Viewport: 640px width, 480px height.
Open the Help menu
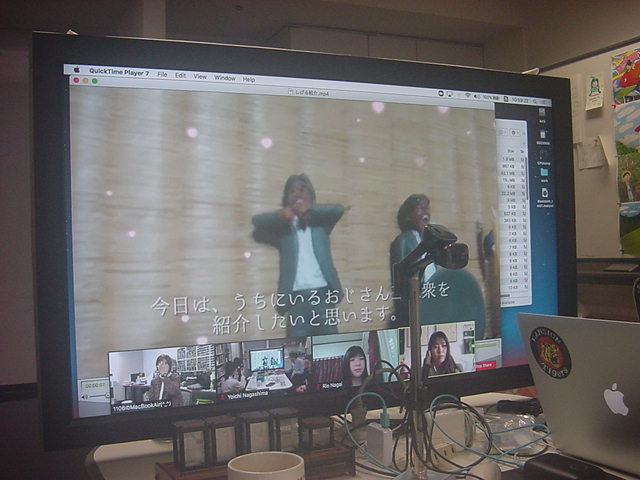pos(249,79)
